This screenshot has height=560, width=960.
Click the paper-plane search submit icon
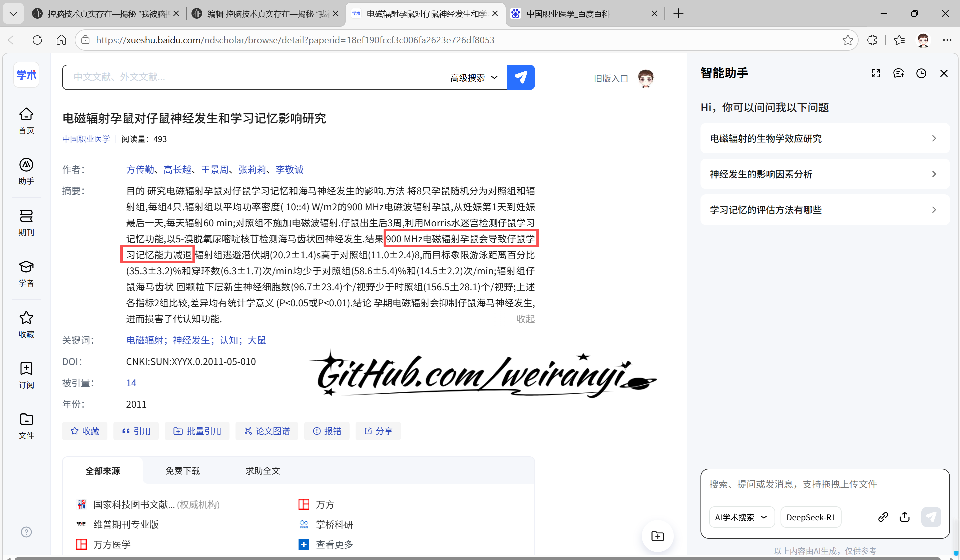click(521, 77)
